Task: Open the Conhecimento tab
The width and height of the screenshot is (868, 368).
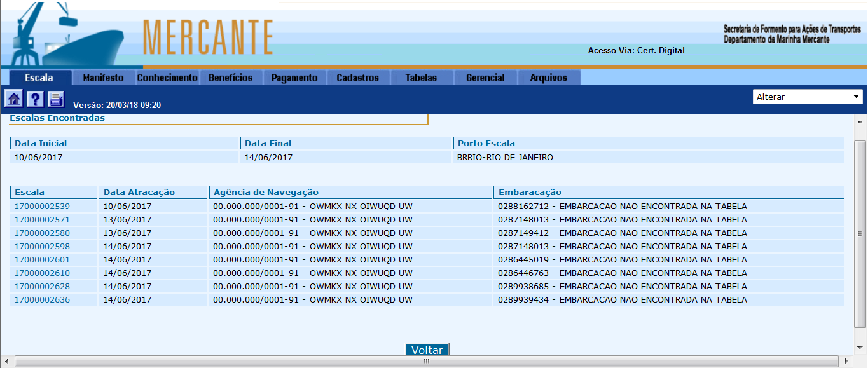Action: pos(167,78)
